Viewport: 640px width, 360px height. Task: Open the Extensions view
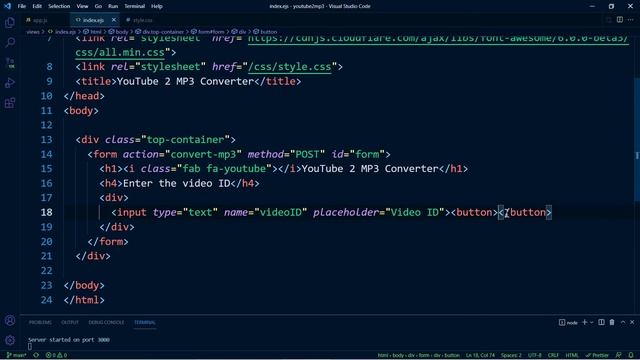10,102
